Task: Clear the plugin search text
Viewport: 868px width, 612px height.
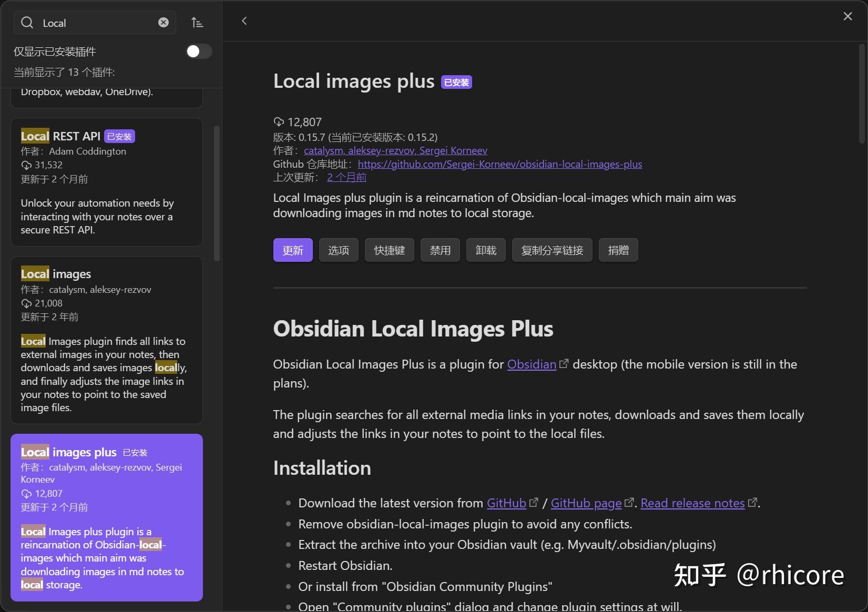Action: [164, 23]
